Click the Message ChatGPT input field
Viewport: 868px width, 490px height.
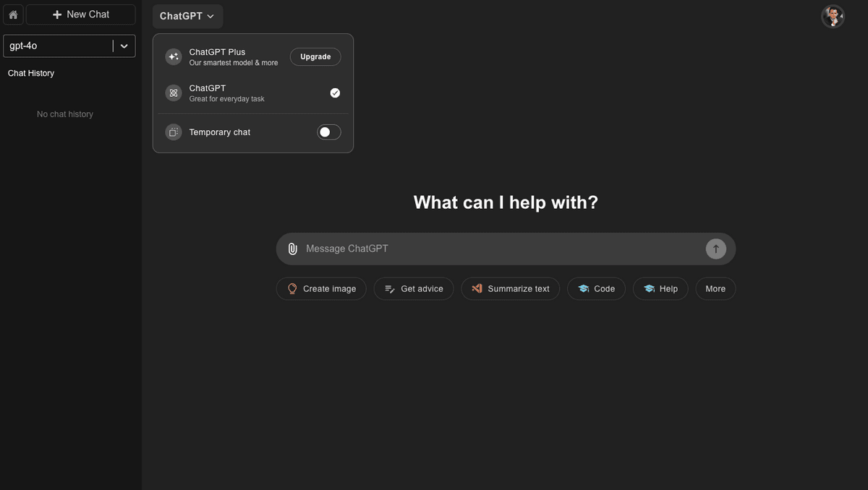[499, 249]
